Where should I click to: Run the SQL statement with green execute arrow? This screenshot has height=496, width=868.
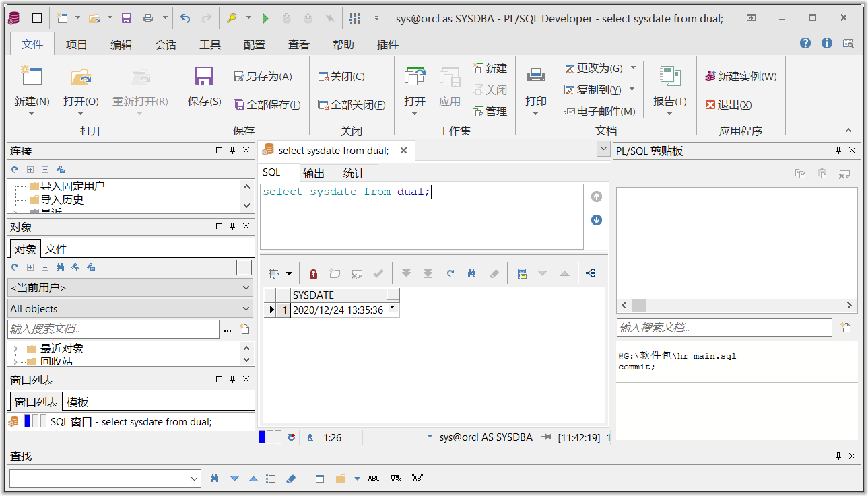pyautogui.click(x=265, y=18)
